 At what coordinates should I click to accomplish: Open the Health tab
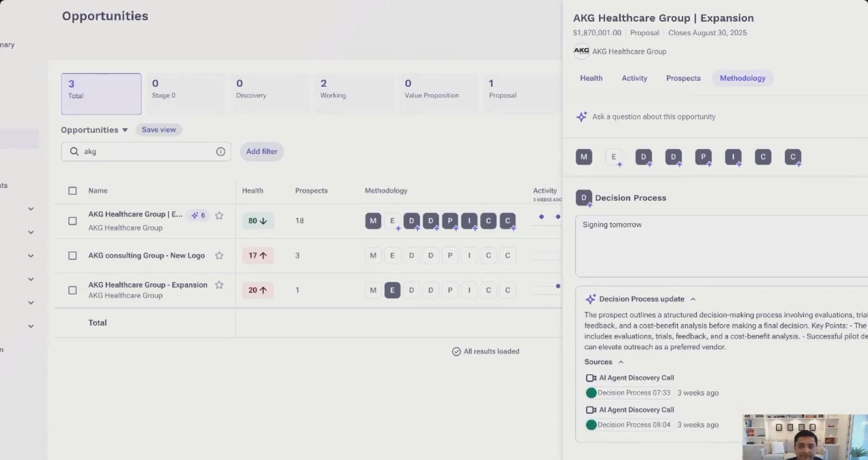pos(591,78)
